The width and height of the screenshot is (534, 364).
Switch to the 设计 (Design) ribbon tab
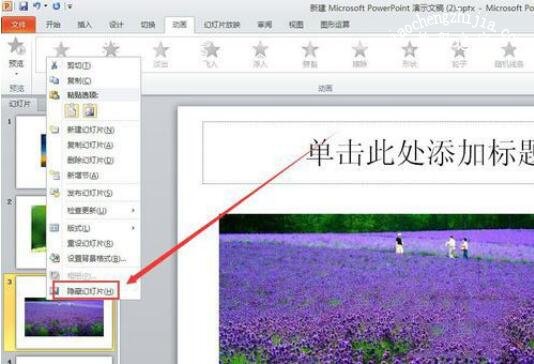pos(116,25)
